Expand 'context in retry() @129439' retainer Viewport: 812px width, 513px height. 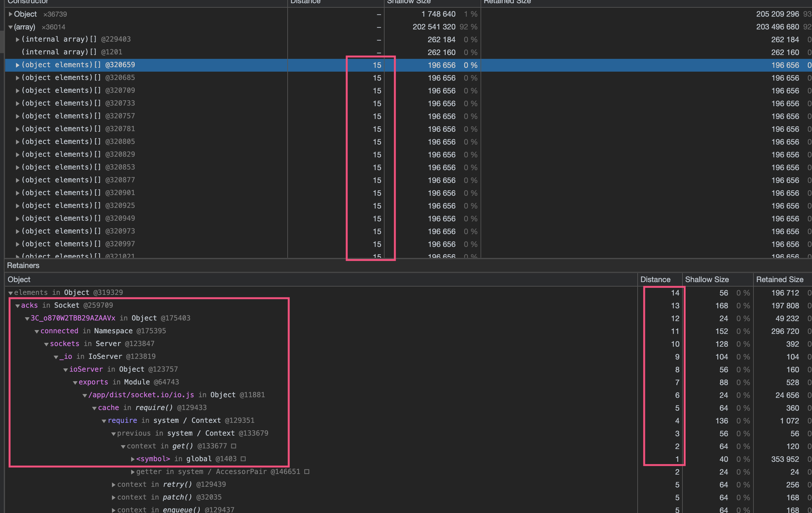pyautogui.click(x=114, y=485)
